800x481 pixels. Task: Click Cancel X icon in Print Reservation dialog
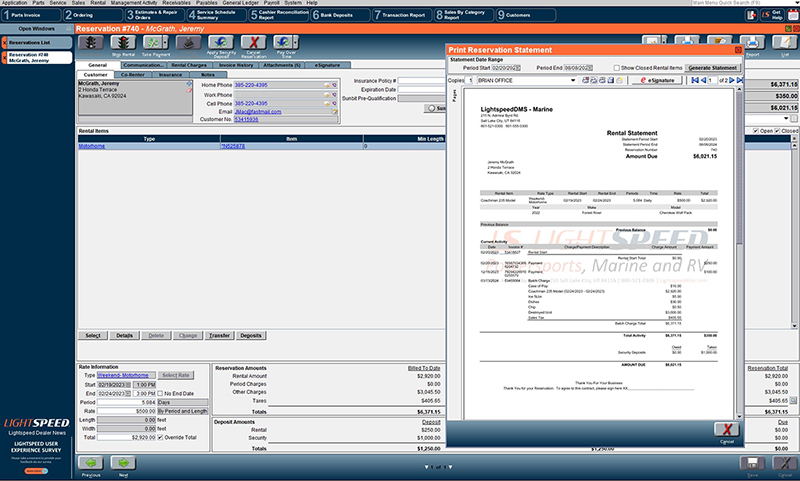pyautogui.click(x=727, y=429)
